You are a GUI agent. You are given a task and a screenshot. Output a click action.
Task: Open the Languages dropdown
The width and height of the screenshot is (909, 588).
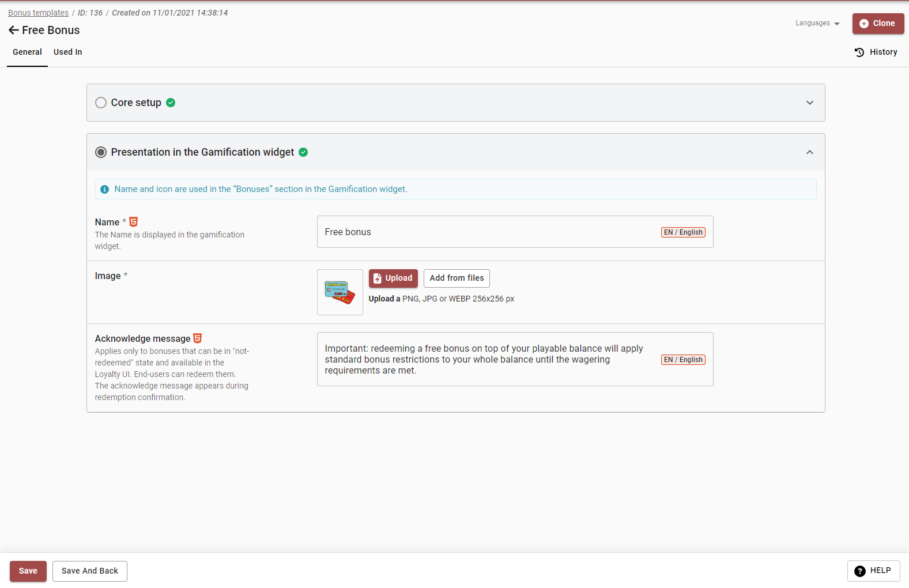point(817,24)
